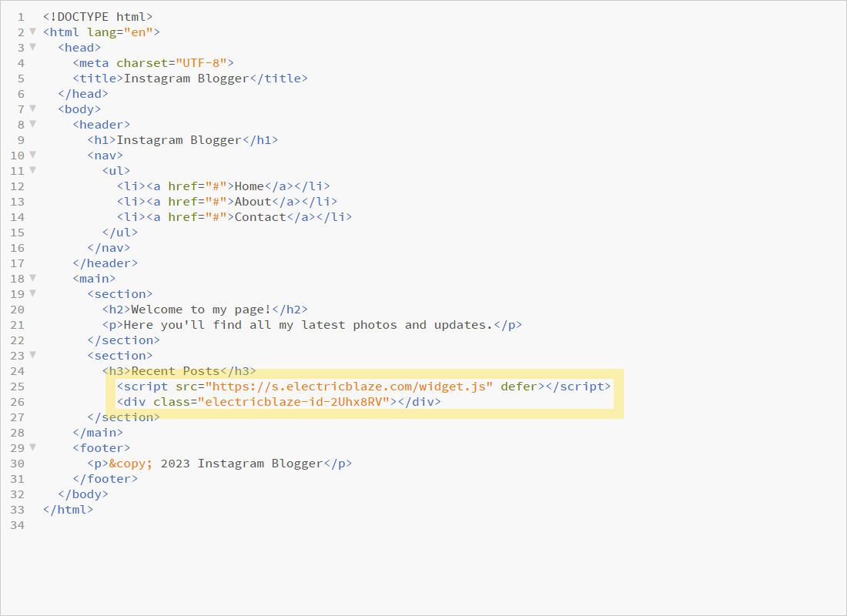Click the h1 Instagram Blogger text on line 9
The image size is (847, 616).
[179, 140]
